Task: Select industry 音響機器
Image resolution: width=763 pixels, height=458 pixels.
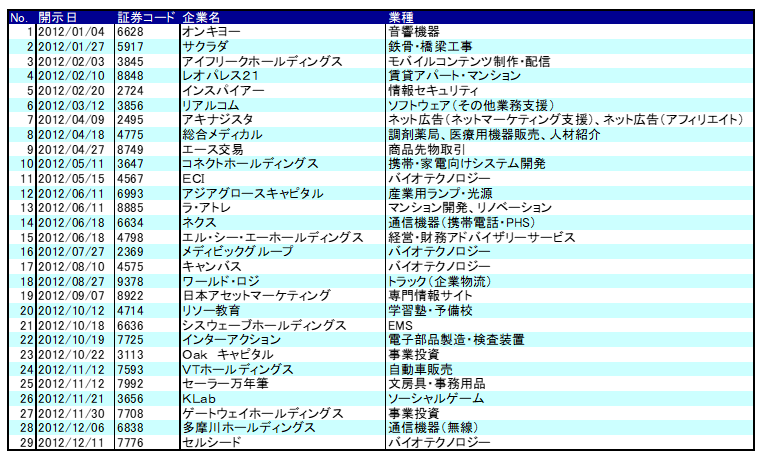Action: [x=414, y=32]
